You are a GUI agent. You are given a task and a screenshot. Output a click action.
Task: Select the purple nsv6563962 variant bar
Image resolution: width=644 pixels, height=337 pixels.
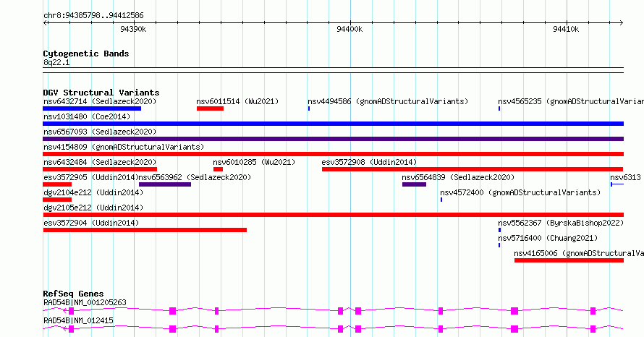(x=165, y=184)
